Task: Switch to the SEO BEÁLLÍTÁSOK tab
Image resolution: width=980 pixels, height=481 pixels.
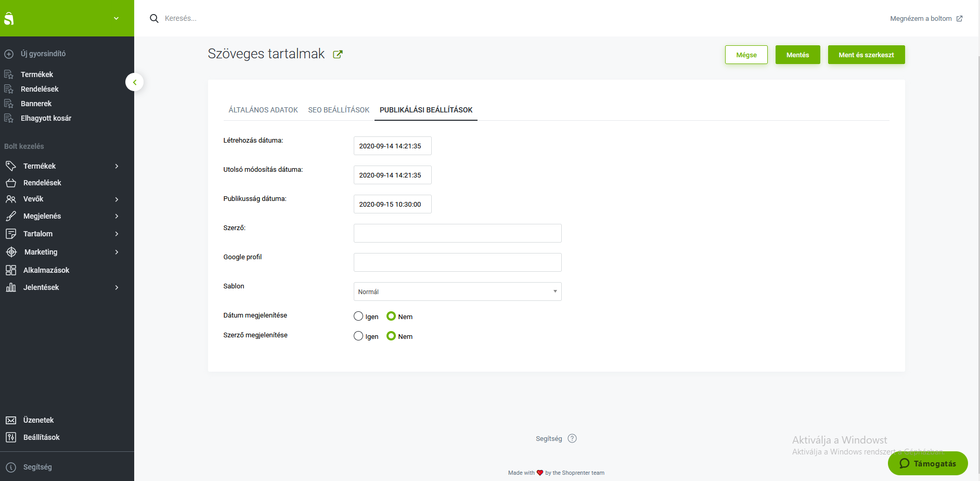Action: pyautogui.click(x=339, y=110)
